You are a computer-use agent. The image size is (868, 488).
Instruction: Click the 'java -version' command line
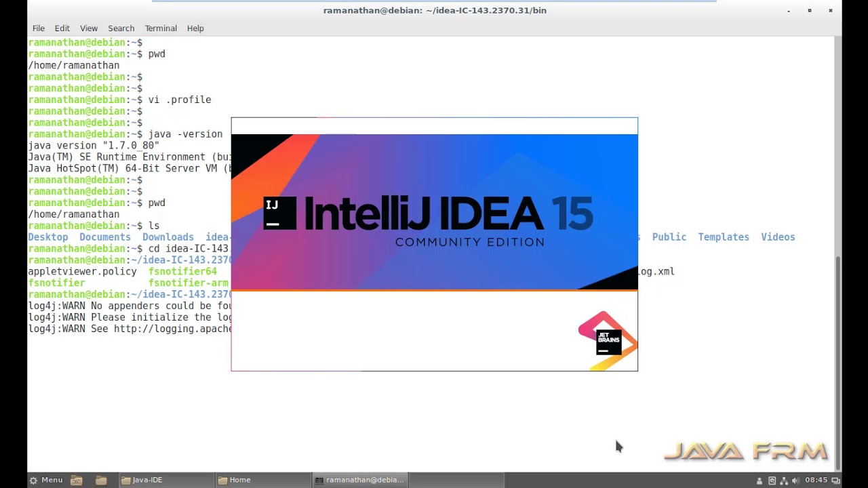(x=185, y=134)
